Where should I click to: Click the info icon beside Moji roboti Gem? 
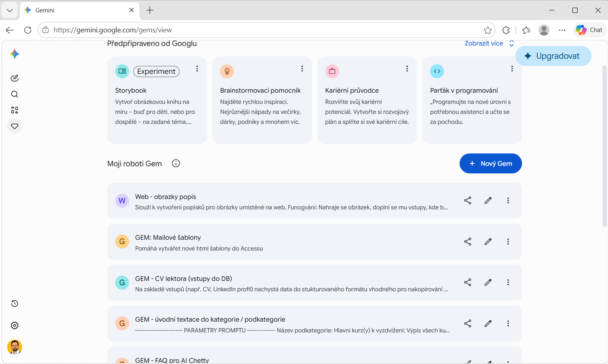(x=176, y=163)
